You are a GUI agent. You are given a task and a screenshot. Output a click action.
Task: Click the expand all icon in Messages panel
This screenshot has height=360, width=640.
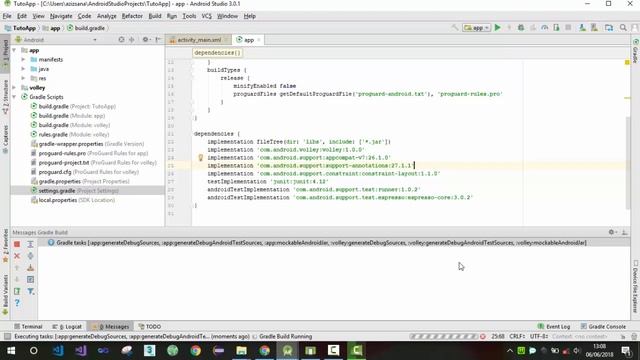click(30, 244)
